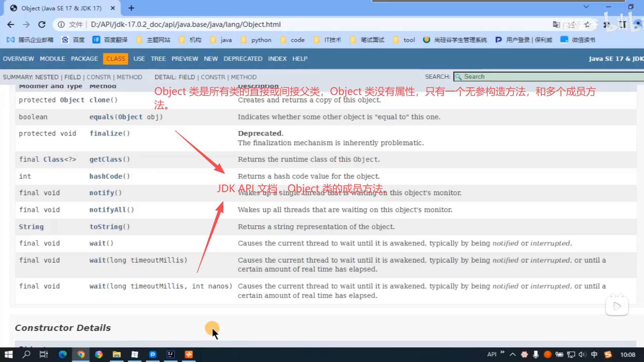Viewport: 644px width, 362px height.
Task: Toggle the Chinese input method indicator
Action: (594, 354)
